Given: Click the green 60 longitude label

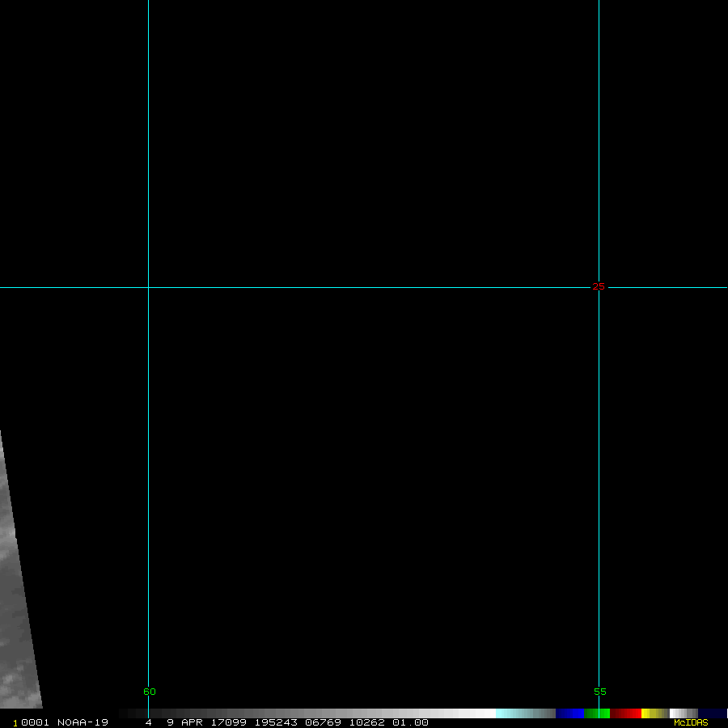Looking at the screenshot, I should (x=150, y=692).
